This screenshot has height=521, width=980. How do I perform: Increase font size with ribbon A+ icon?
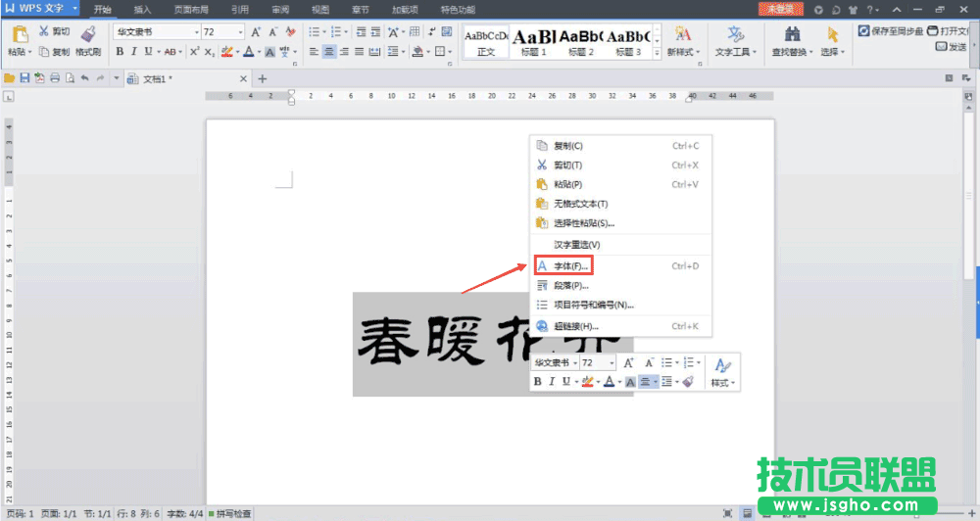click(x=256, y=32)
